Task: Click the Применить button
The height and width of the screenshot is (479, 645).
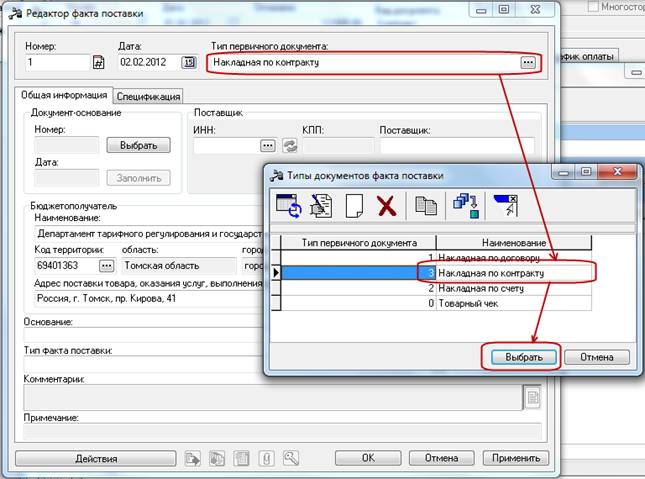Action: coord(516,458)
